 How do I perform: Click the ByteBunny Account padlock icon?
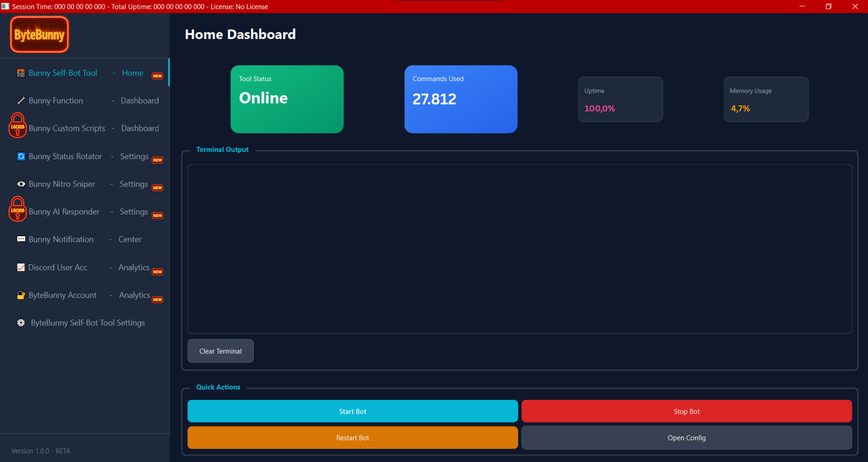(21, 295)
